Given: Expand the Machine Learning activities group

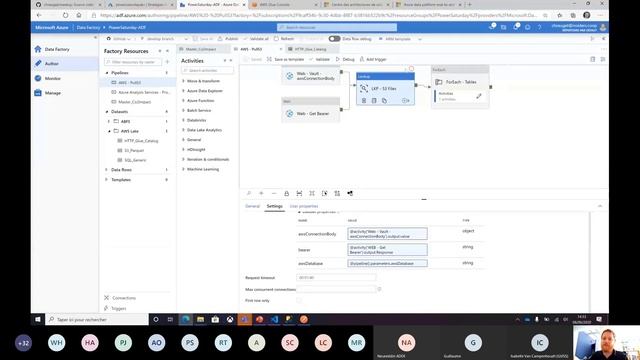Looking at the screenshot, I should click(x=202, y=169).
